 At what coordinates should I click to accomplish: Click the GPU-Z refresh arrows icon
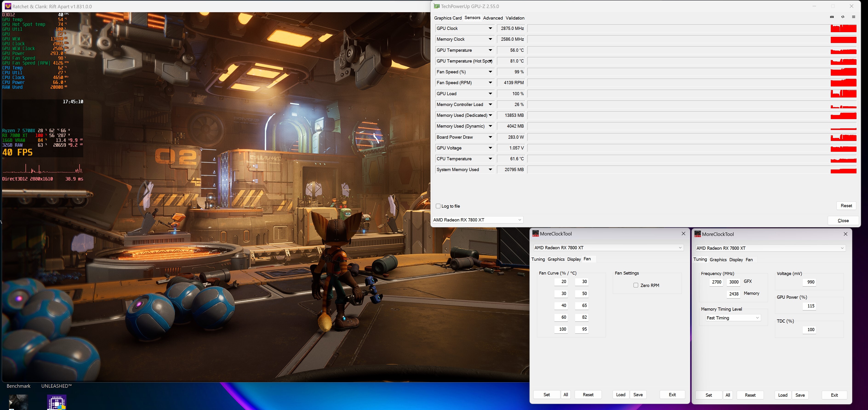(843, 17)
